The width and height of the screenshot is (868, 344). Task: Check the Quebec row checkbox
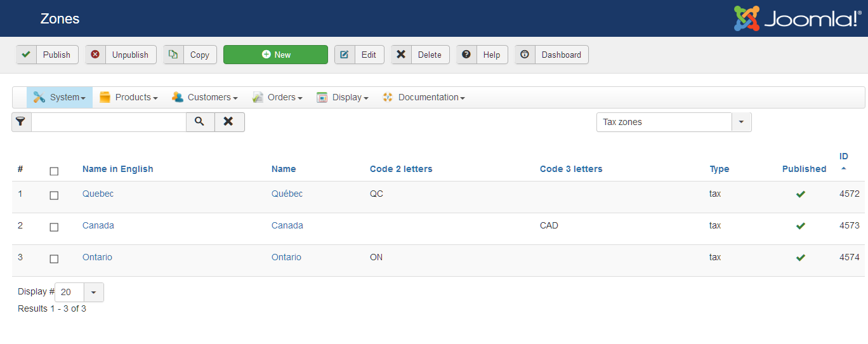tap(54, 195)
